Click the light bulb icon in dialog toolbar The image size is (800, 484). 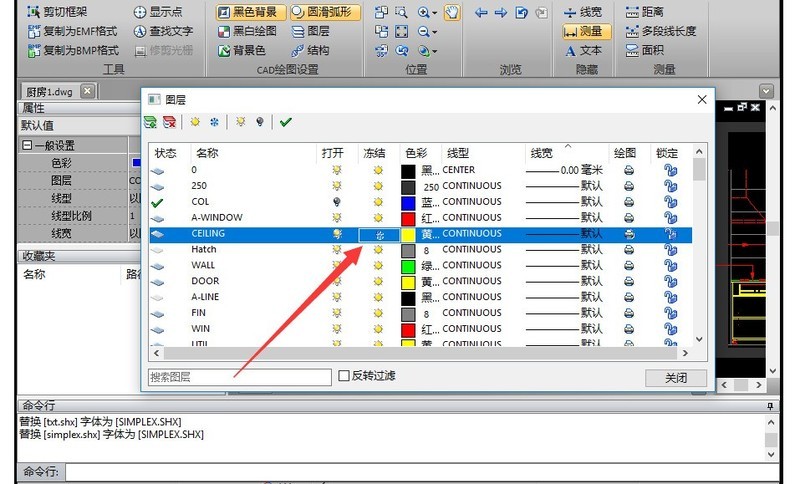tap(260, 122)
